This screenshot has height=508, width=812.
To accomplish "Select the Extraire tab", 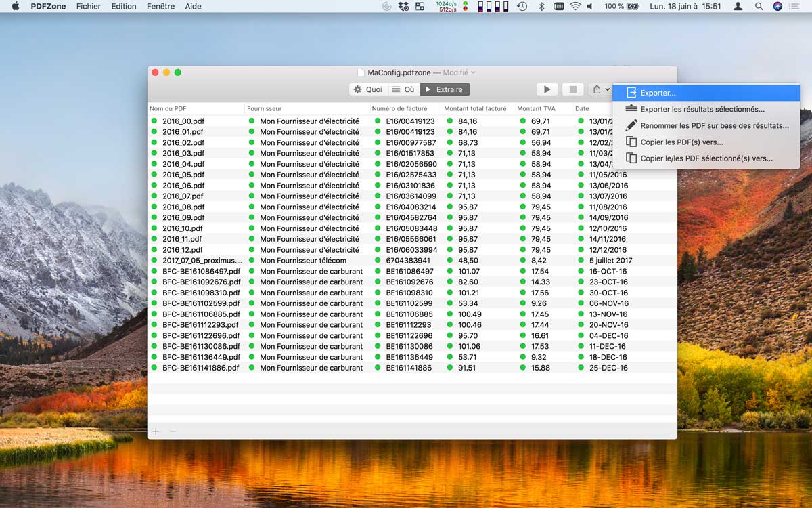I will pos(445,89).
